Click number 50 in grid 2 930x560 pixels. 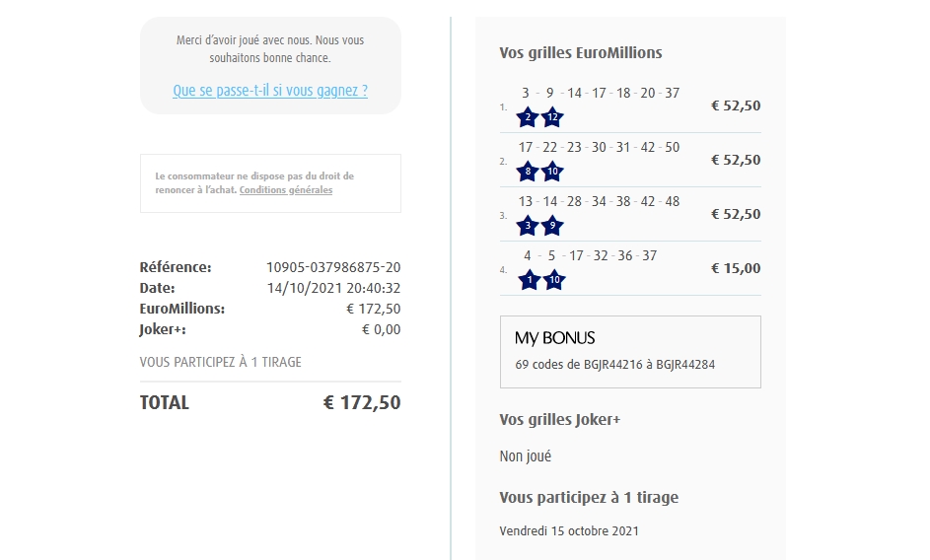673,147
